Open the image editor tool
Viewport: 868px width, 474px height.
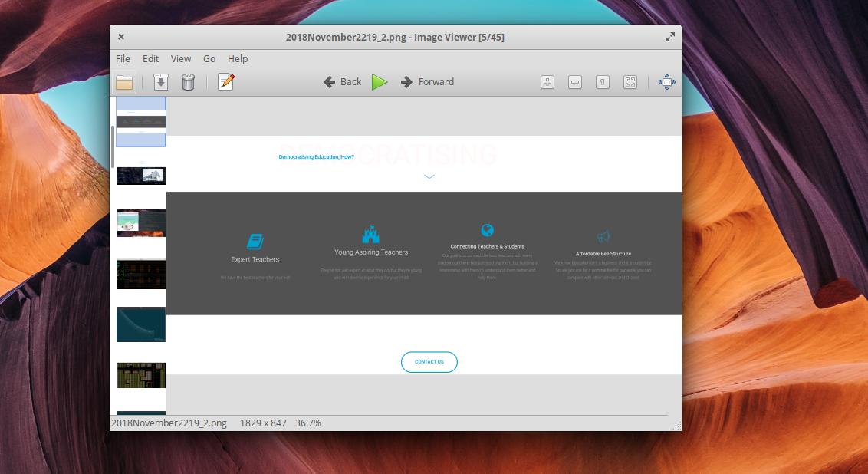(225, 81)
